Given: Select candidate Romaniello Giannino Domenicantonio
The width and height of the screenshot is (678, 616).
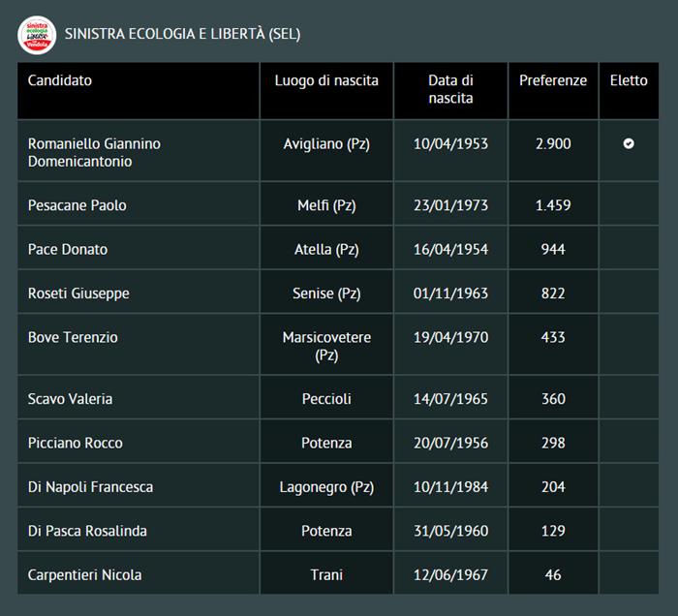Looking at the screenshot, I should pyautogui.click(x=94, y=152).
